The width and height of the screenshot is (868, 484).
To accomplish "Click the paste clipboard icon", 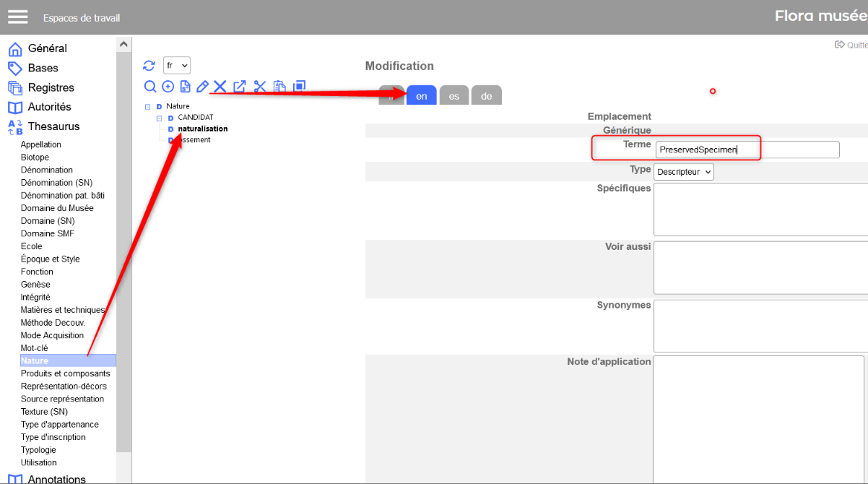I will click(280, 87).
